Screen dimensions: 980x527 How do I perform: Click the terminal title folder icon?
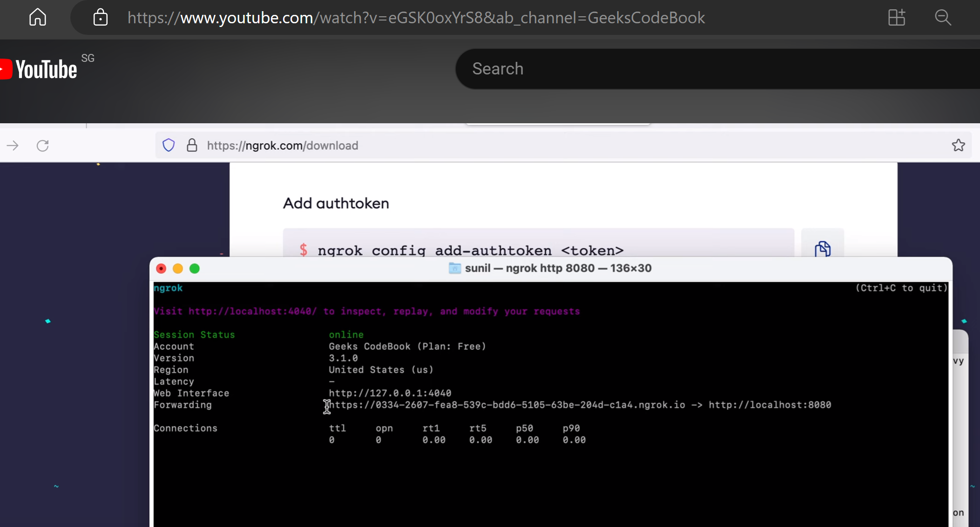[x=455, y=268]
